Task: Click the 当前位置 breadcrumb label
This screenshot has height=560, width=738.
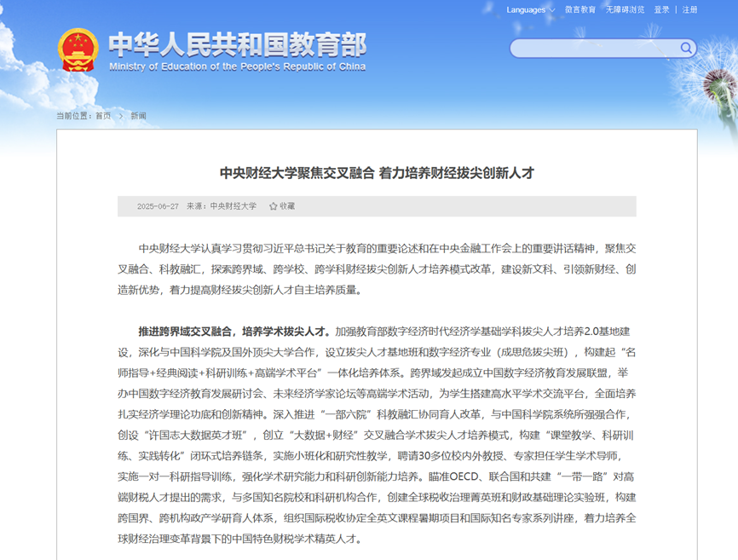Action: pos(74,116)
